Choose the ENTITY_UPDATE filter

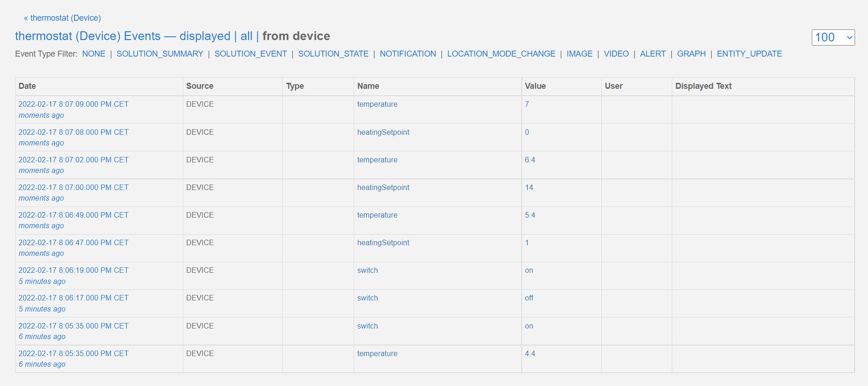[x=749, y=54]
